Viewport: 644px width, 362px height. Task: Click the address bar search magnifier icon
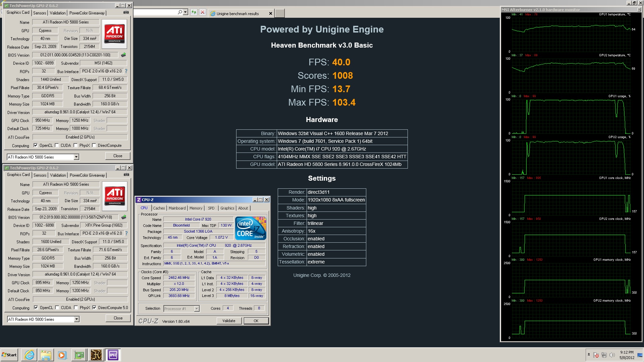180,12
